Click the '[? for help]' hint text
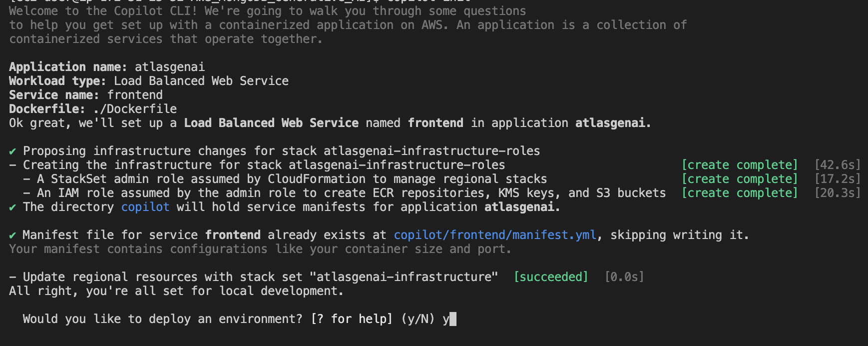The width and height of the screenshot is (868, 346). 352,319
